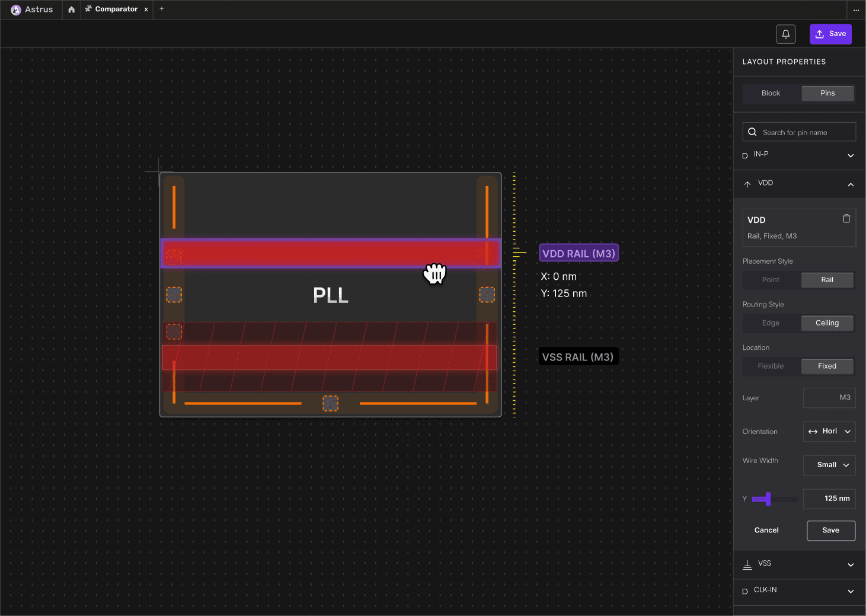Click the CLK-IN input pin icon
This screenshot has width=866, height=616.
[x=745, y=592]
